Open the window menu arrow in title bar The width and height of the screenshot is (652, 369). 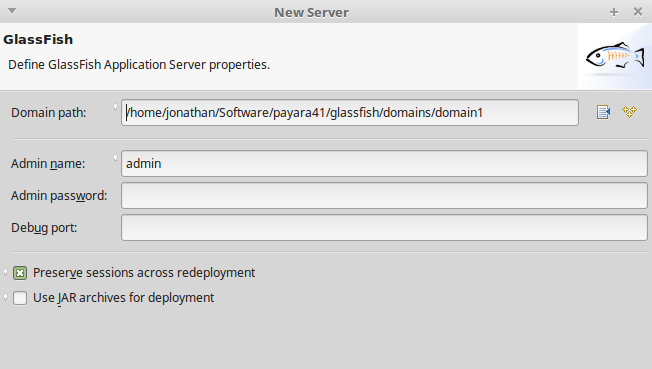(12, 11)
